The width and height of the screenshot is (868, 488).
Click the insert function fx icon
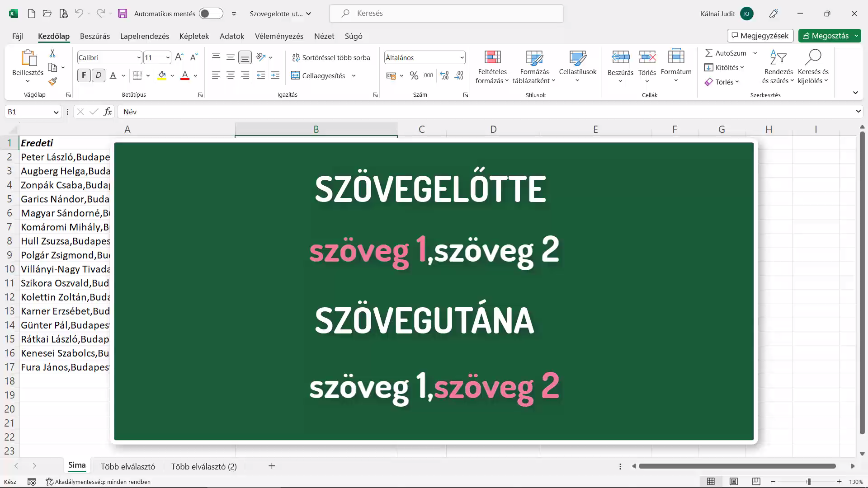[108, 112]
